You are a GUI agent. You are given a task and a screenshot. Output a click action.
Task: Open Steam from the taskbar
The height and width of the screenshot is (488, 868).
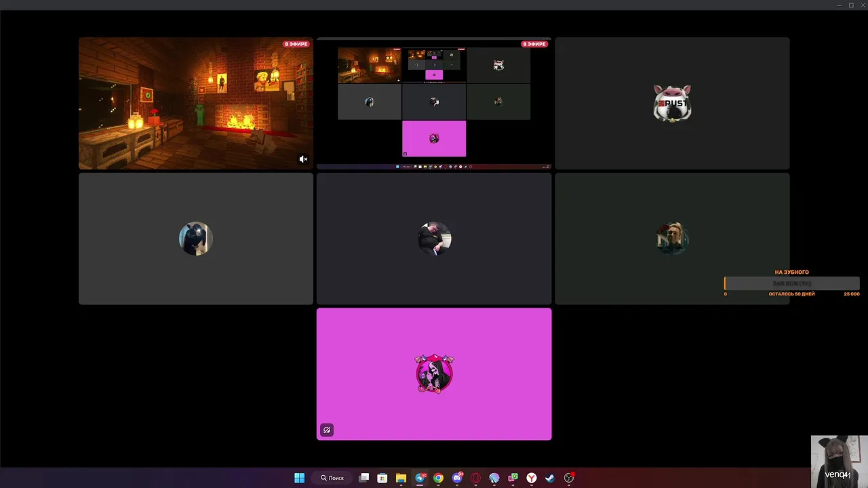pos(550,478)
